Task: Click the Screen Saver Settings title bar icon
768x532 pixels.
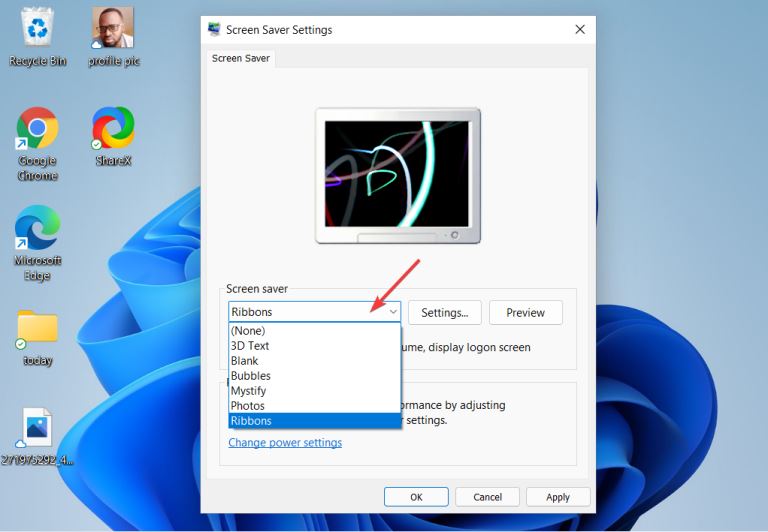Action: click(214, 29)
